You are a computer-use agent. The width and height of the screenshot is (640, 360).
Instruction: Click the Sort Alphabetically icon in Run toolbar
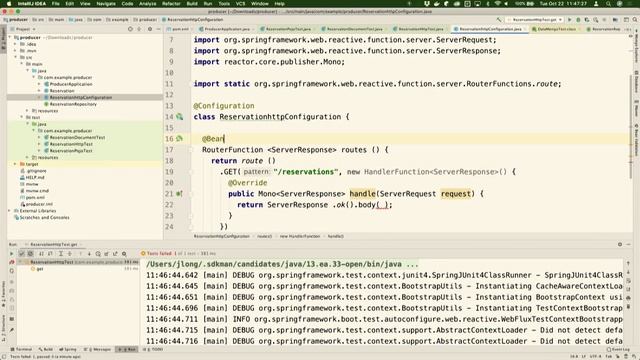(x=41, y=253)
